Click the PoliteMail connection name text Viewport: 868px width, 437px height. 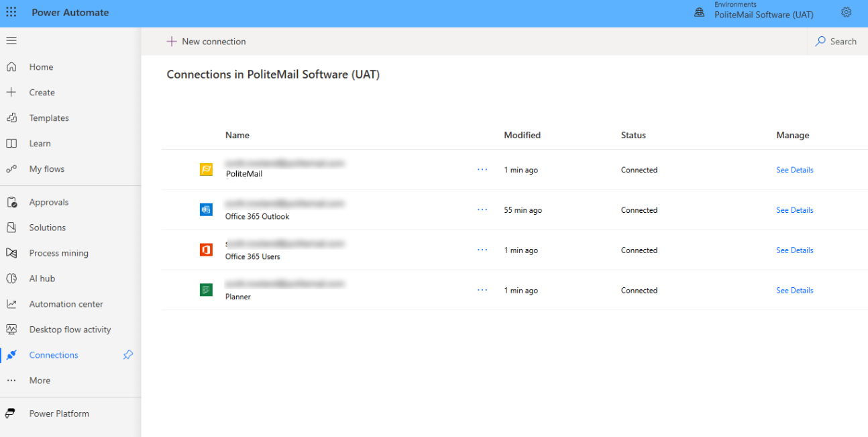tap(244, 174)
